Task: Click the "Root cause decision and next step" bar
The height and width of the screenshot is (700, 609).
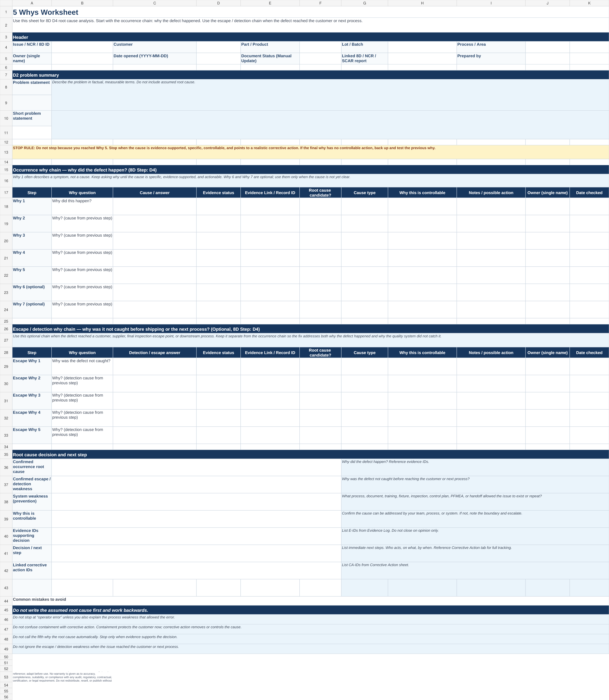Action: pyautogui.click(x=310, y=455)
